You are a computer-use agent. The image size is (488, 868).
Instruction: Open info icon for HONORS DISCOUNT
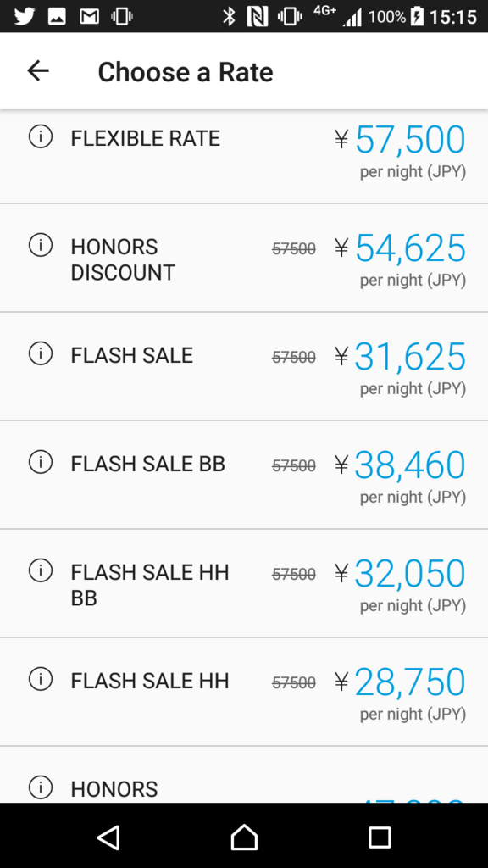pos(41,245)
